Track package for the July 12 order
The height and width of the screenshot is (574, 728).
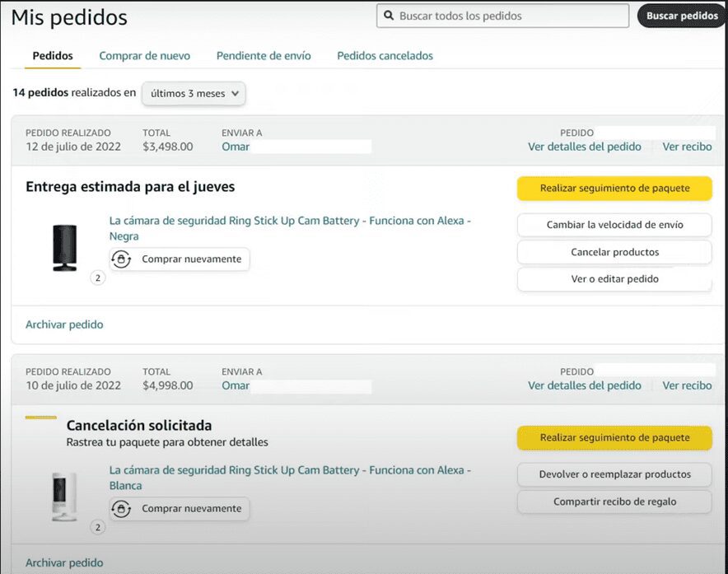click(614, 189)
